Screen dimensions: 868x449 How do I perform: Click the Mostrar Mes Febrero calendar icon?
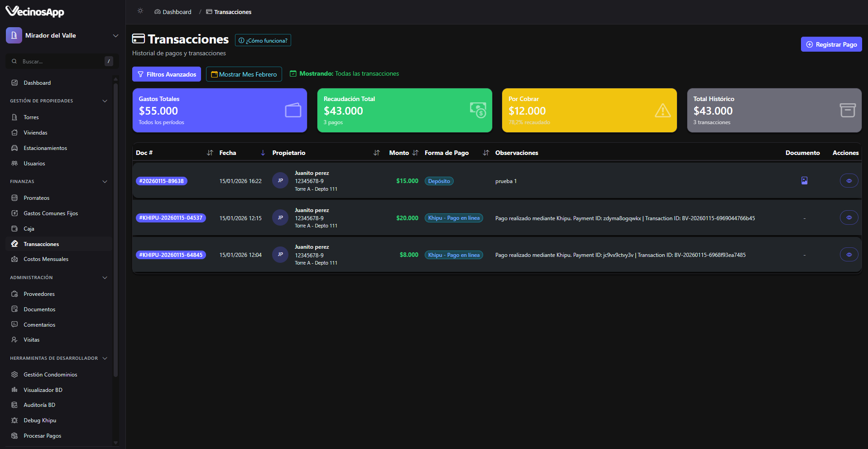pyautogui.click(x=214, y=74)
